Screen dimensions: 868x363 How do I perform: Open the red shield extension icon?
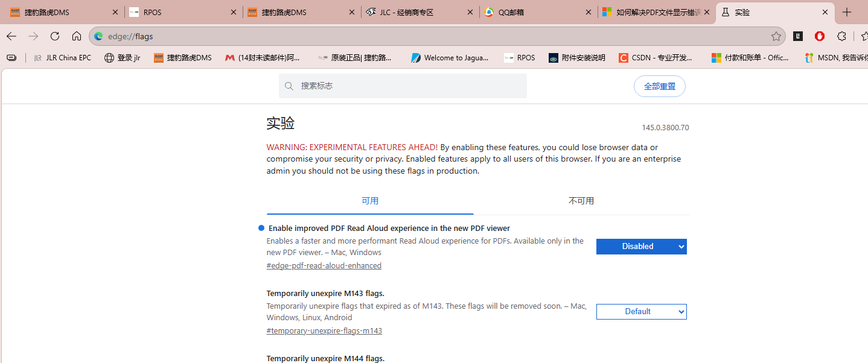pos(820,36)
